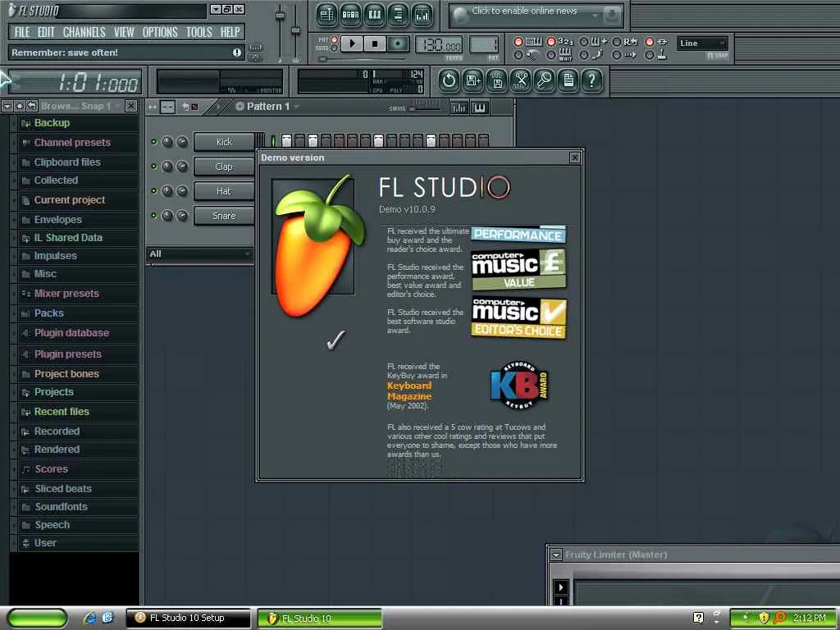Open the EDIT menu
840x630 pixels.
46,32
